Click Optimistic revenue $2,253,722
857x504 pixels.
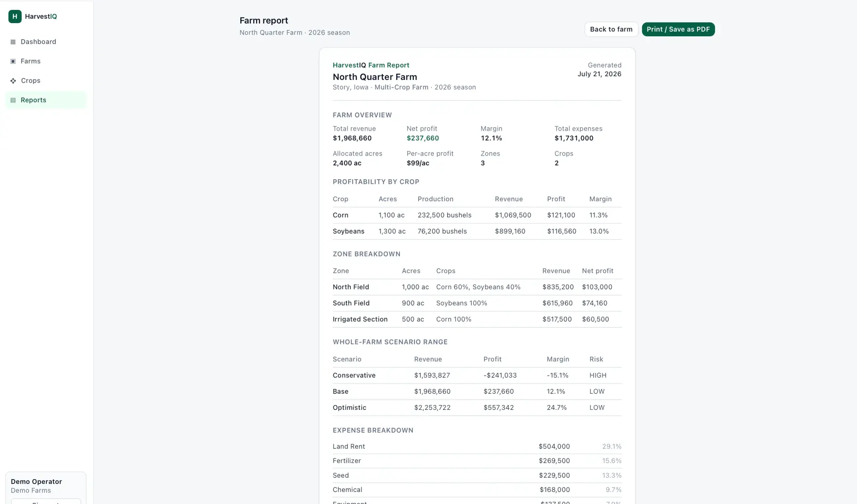point(432,408)
